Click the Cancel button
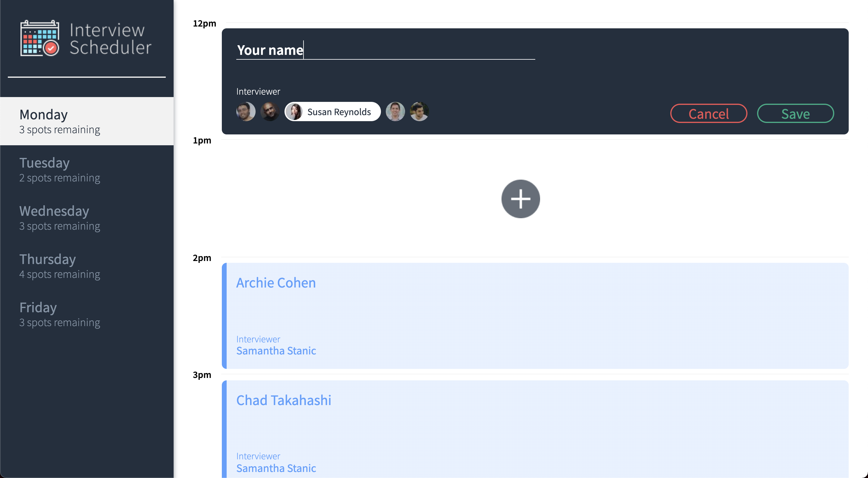 [x=708, y=114]
